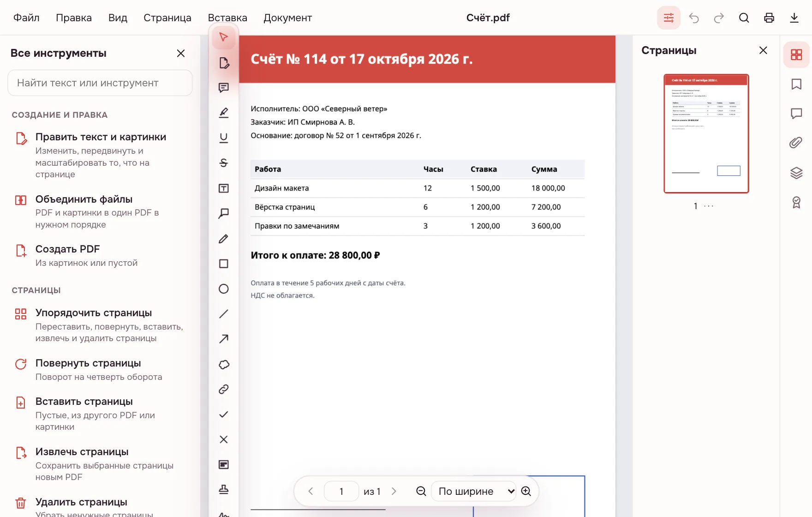The image size is (812, 517).
Task: Pick the stamp tool
Action: [224, 489]
